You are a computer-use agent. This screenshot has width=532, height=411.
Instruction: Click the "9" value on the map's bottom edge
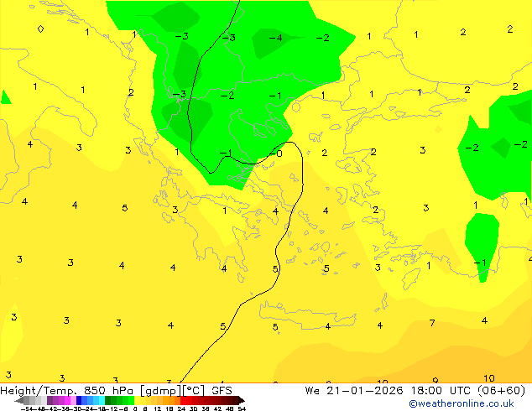436,380
